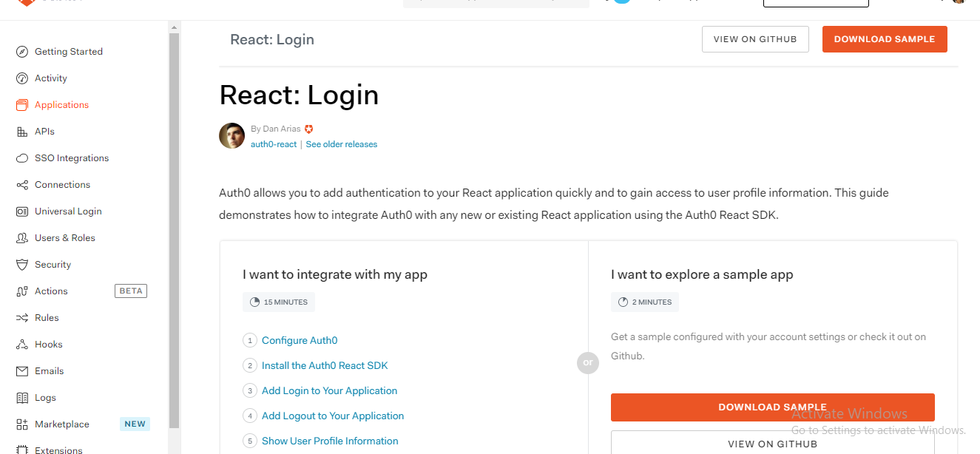This screenshot has width=980, height=454.
Task: Open the Configure Auth0 step link
Action: (300, 341)
